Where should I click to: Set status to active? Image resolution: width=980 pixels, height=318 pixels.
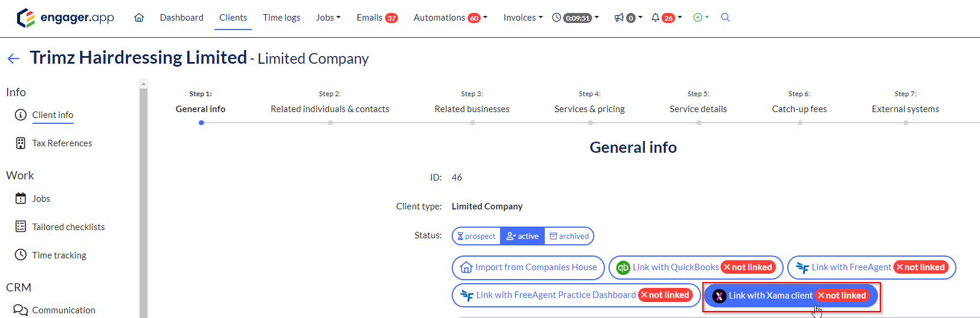tap(522, 236)
